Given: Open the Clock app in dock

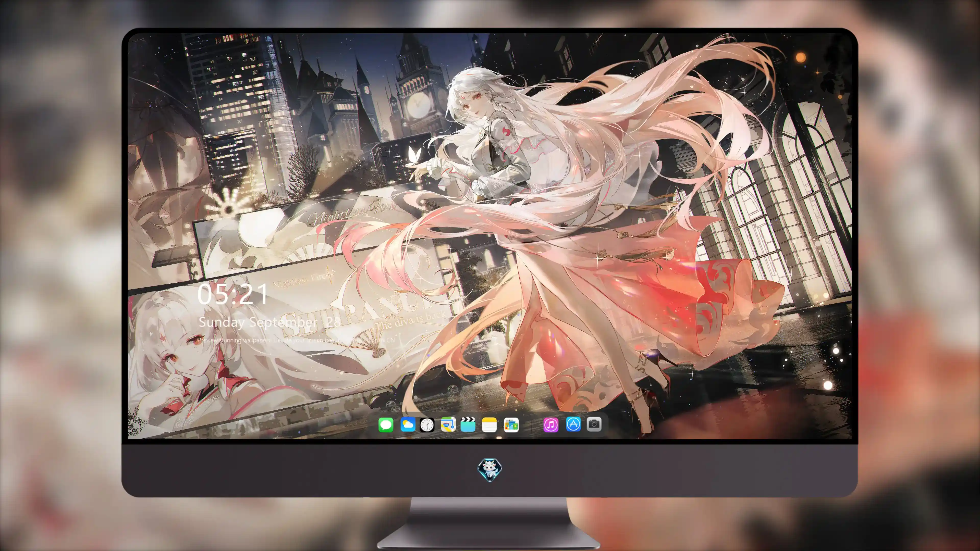Looking at the screenshot, I should coord(427,425).
